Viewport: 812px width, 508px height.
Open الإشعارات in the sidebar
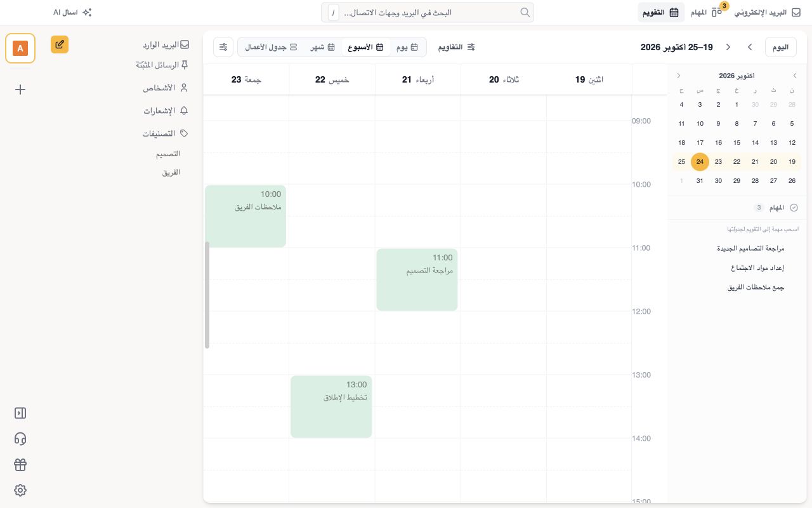point(166,110)
